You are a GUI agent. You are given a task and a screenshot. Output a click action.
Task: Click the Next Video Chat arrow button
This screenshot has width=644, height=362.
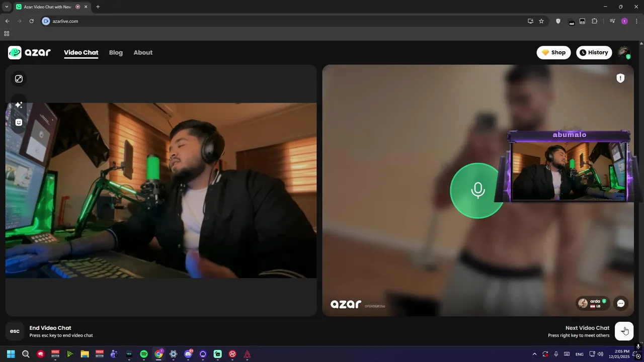(x=624, y=331)
